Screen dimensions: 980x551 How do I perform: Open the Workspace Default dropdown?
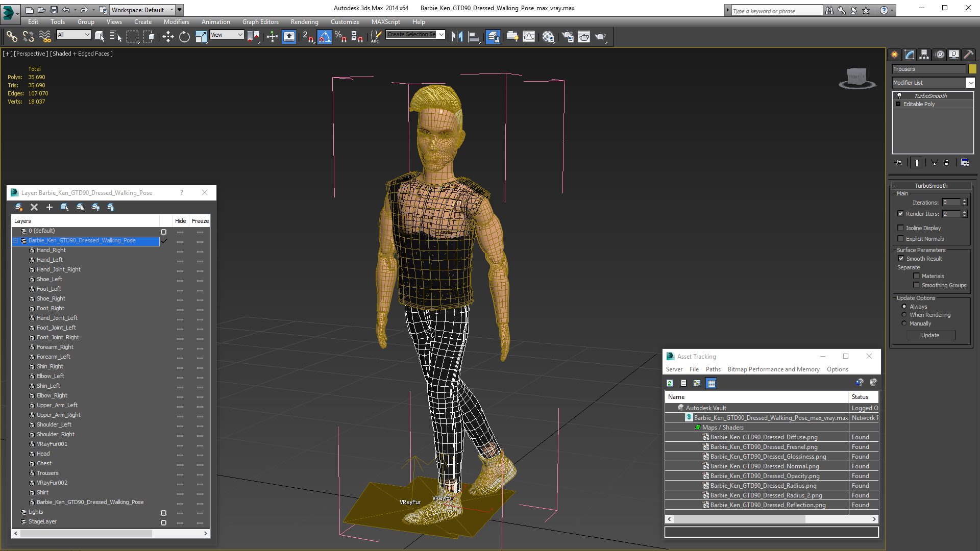pyautogui.click(x=142, y=10)
